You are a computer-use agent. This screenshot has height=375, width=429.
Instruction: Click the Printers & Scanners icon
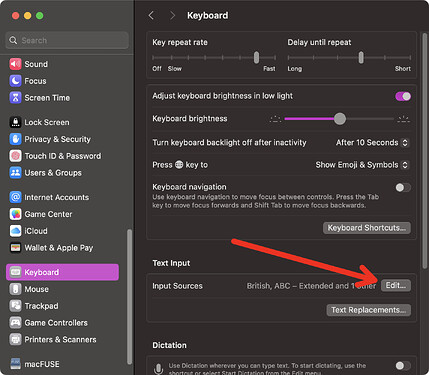point(15,339)
